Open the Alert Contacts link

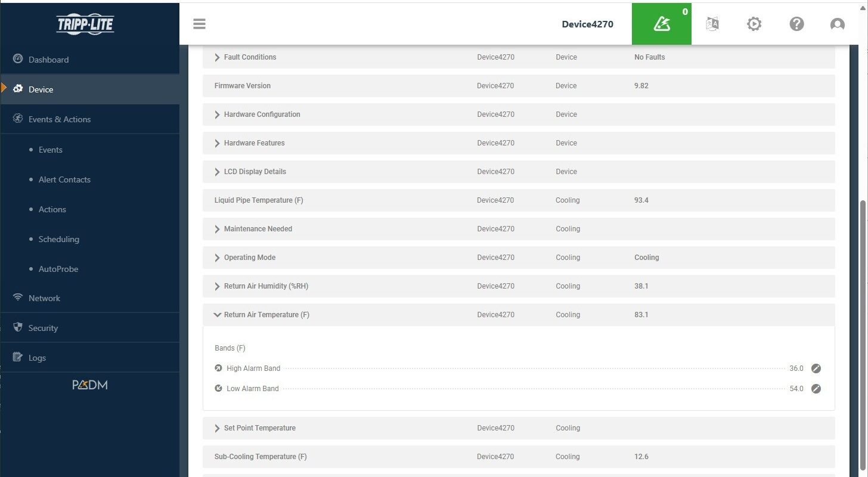(64, 179)
